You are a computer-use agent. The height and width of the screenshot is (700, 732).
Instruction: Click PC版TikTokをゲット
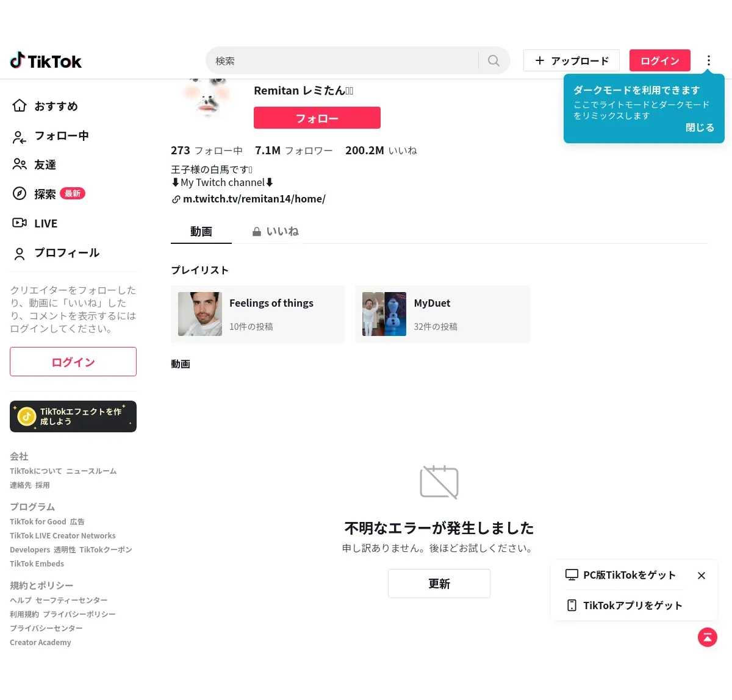point(630,575)
